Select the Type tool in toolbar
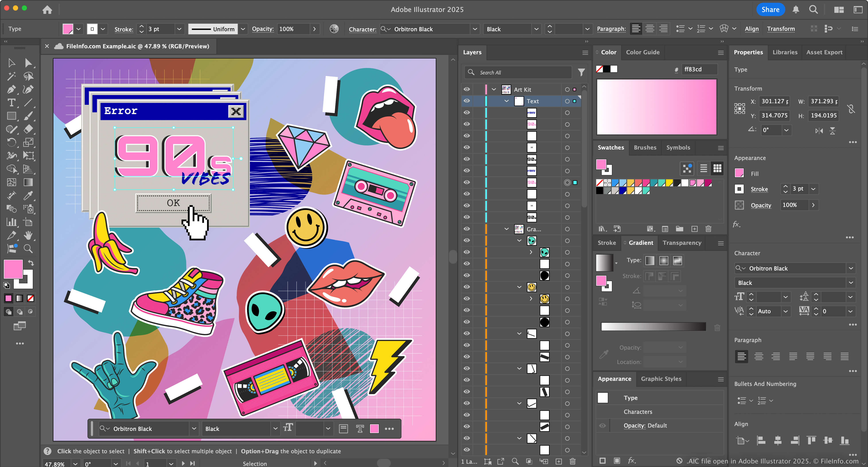The image size is (868, 467). 11,103
